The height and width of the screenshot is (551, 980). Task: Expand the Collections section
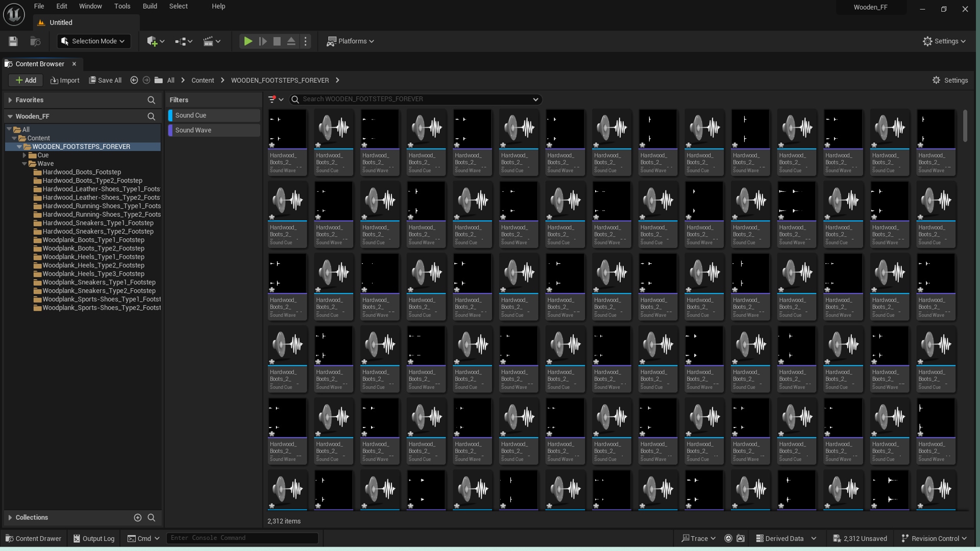click(x=10, y=517)
